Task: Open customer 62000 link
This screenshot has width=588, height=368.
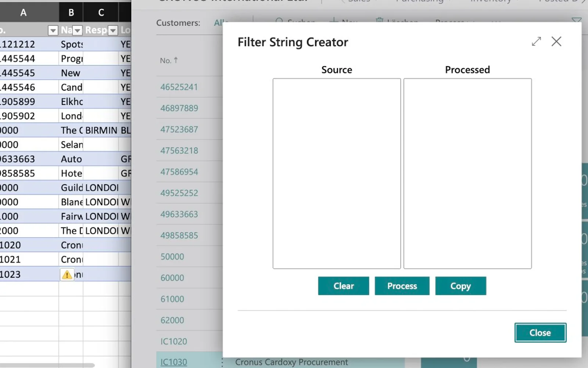Action: pos(172,320)
